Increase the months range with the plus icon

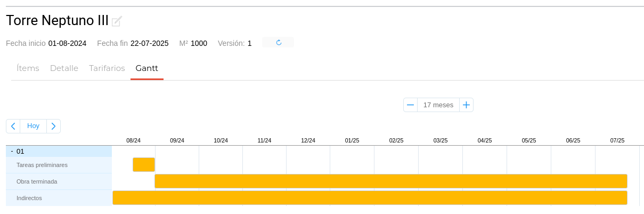click(466, 105)
